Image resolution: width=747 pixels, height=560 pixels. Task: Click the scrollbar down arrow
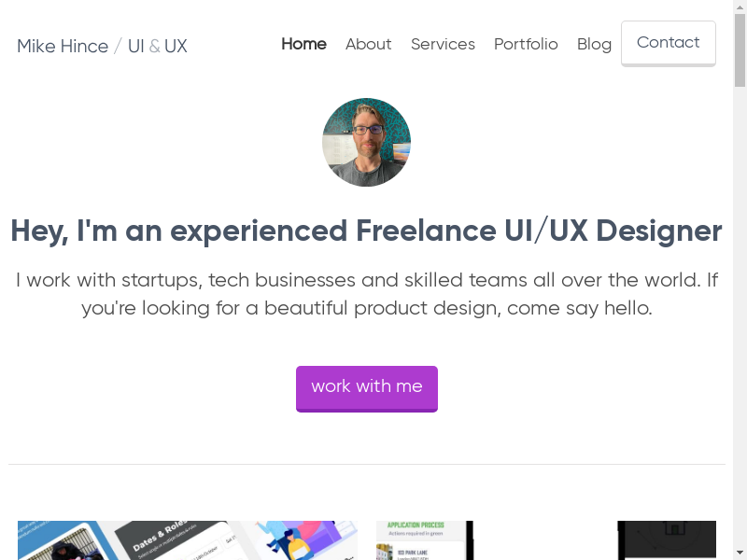click(740, 553)
